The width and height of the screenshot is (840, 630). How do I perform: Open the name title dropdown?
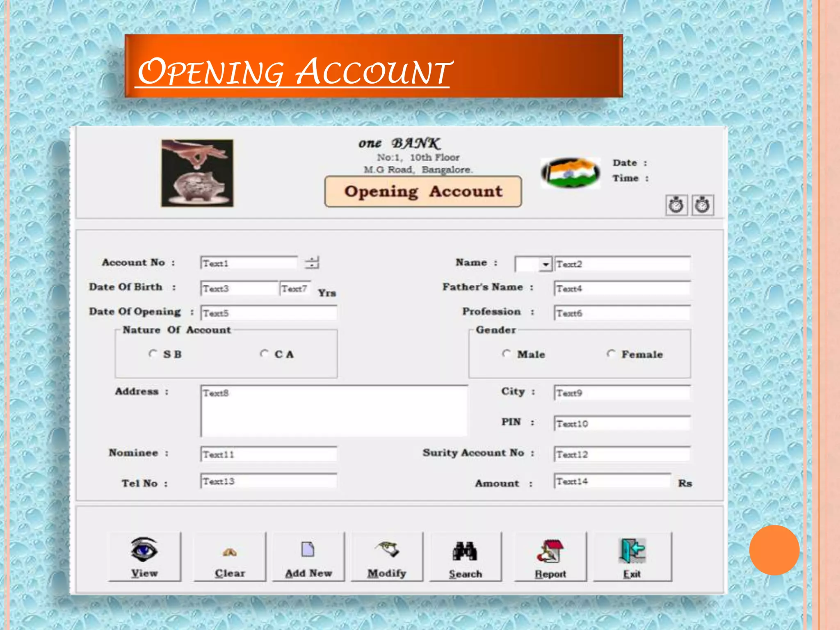[x=546, y=264]
